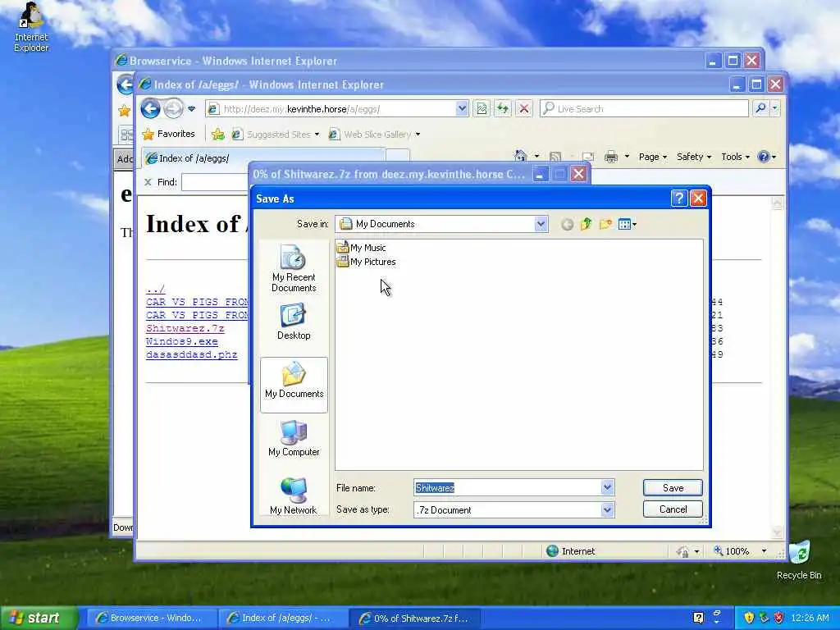Open the Page menu dropdown arrow beside printer
Image resolution: width=840 pixels, height=630 pixels.
(x=627, y=157)
